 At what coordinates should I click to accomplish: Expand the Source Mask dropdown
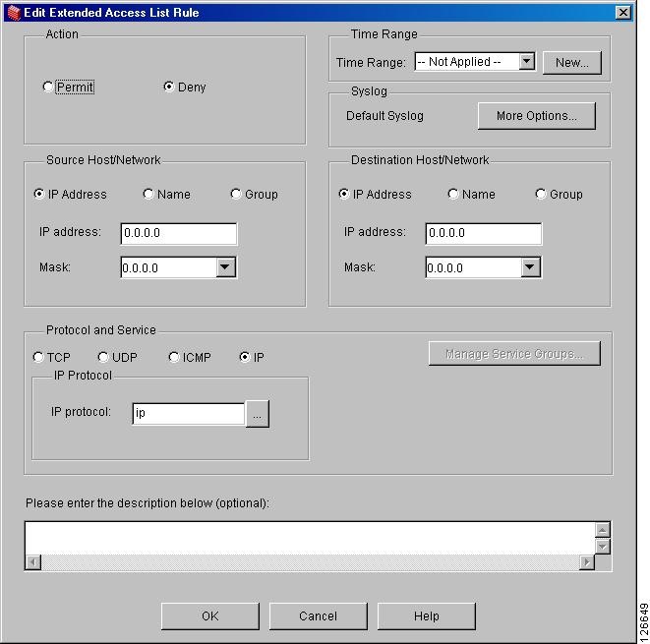point(225,267)
